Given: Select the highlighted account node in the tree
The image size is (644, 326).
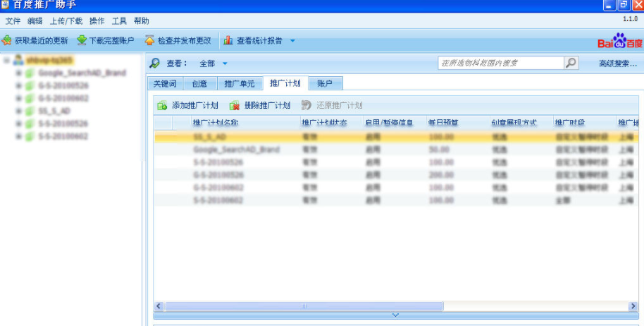Looking at the screenshot, I should (x=49, y=61).
